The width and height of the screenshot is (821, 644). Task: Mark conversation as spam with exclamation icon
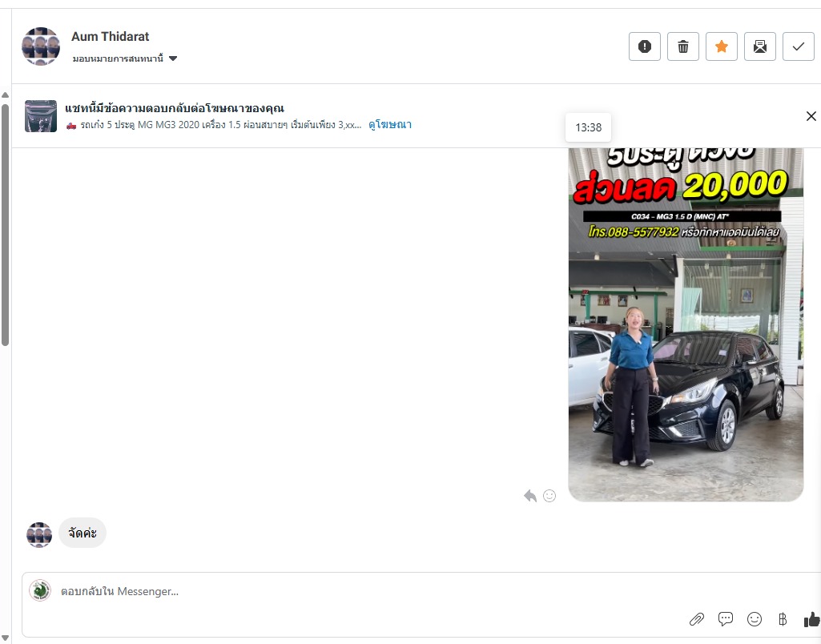tap(645, 46)
